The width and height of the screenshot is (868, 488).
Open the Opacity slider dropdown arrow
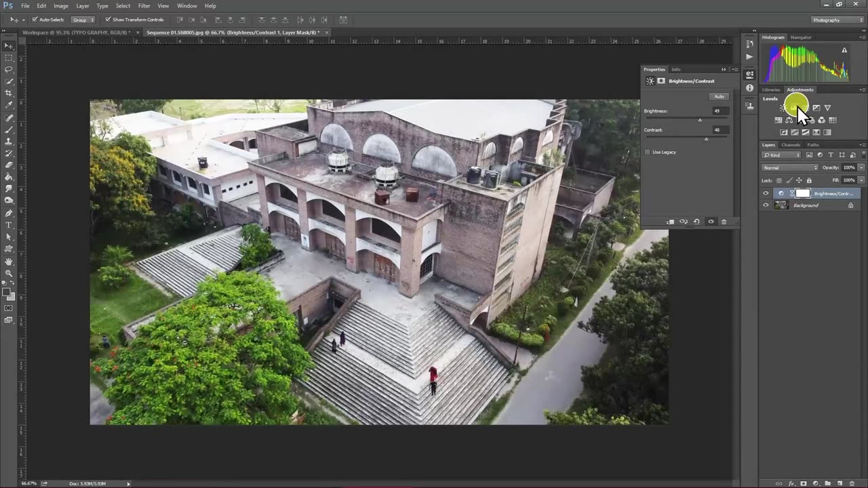click(x=861, y=167)
